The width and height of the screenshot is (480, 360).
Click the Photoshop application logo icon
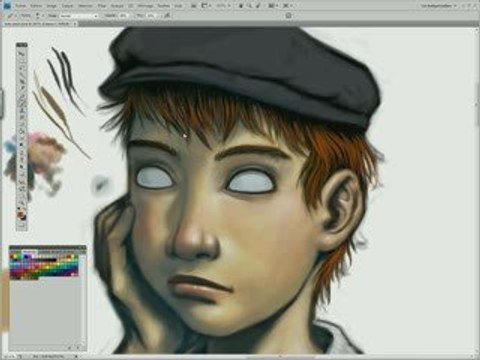pyautogui.click(x=7, y=6)
